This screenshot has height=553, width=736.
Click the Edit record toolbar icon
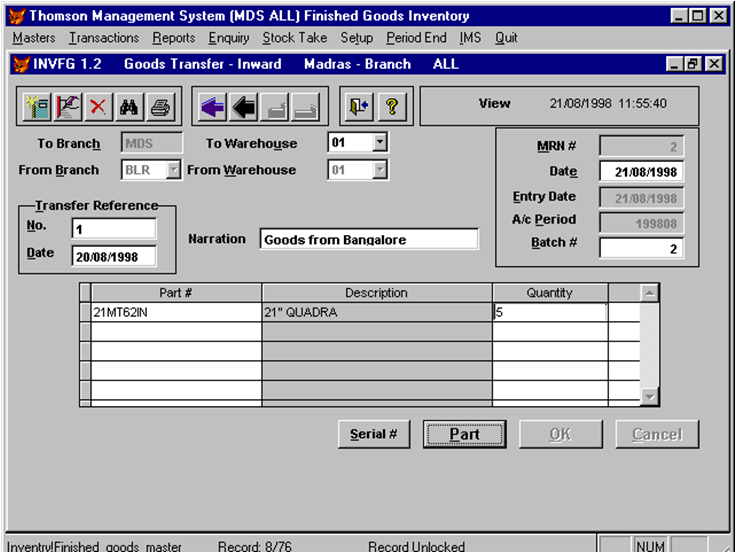[68, 107]
